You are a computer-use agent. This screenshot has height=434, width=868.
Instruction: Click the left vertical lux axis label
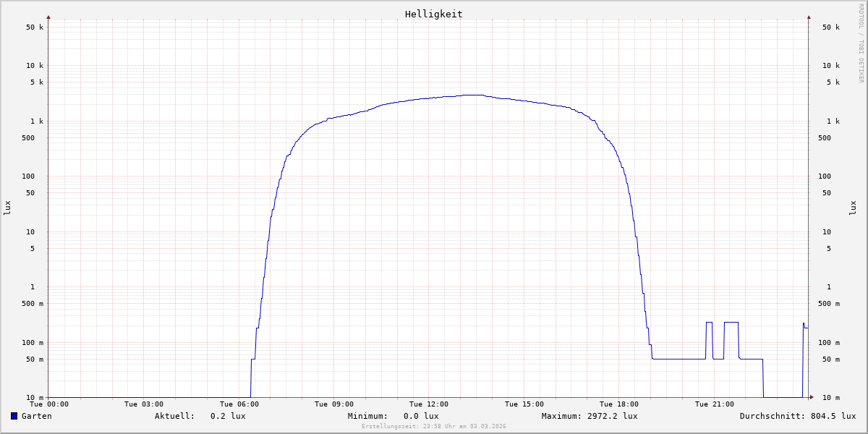(x=7, y=208)
